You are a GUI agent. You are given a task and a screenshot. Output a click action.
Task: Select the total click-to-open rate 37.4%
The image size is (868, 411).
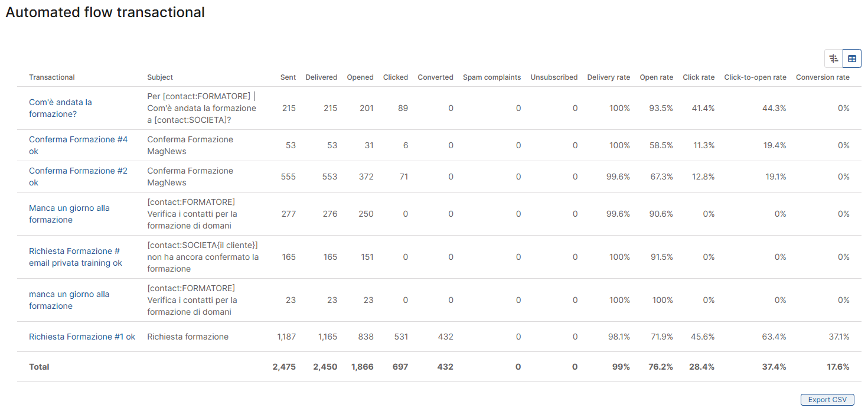774,367
